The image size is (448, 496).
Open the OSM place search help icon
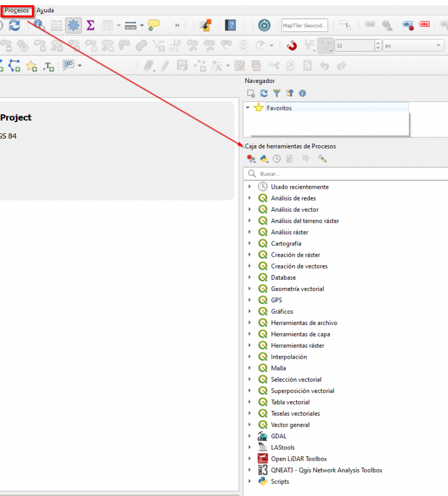coord(230,25)
